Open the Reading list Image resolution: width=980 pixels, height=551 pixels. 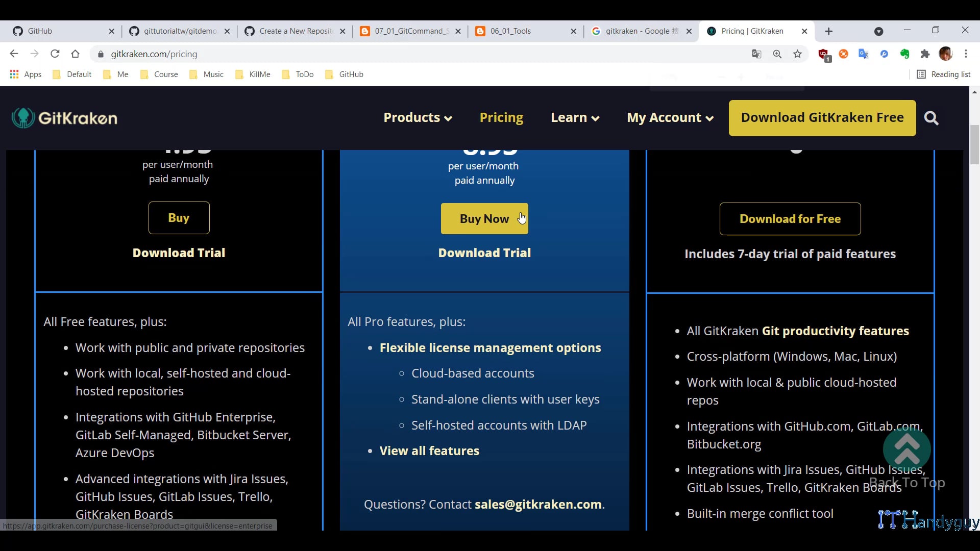pos(943,74)
